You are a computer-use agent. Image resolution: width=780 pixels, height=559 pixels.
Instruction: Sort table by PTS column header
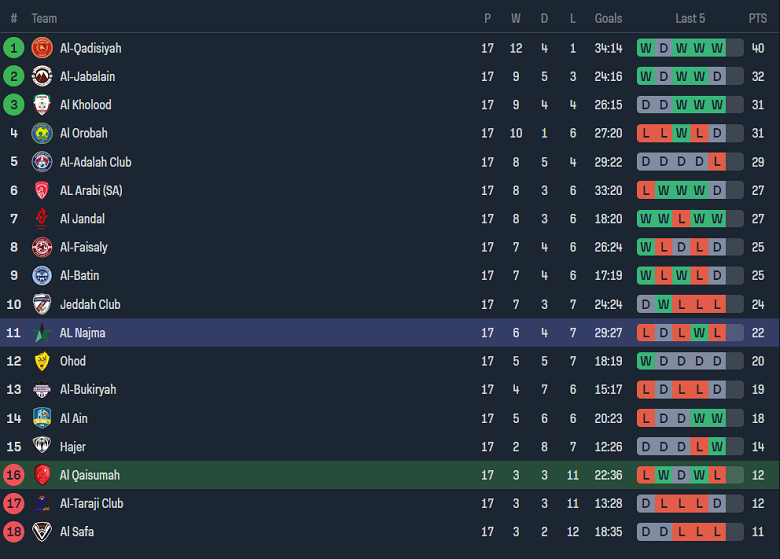(x=757, y=18)
